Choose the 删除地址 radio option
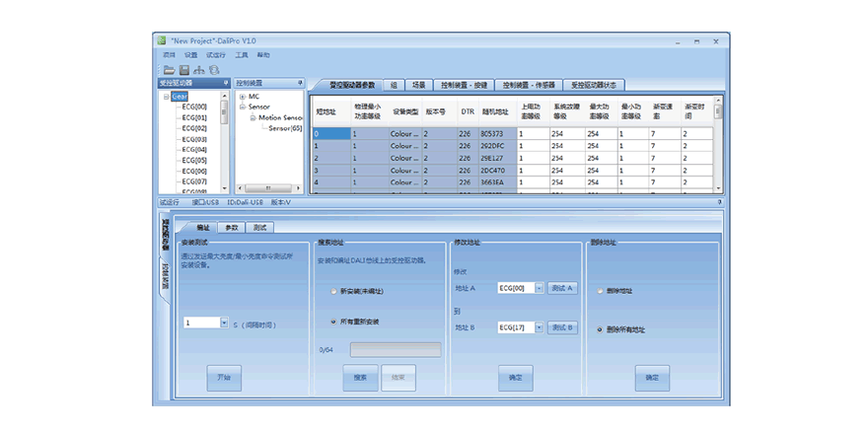The image size is (868, 432). pyautogui.click(x=601, y=291)
